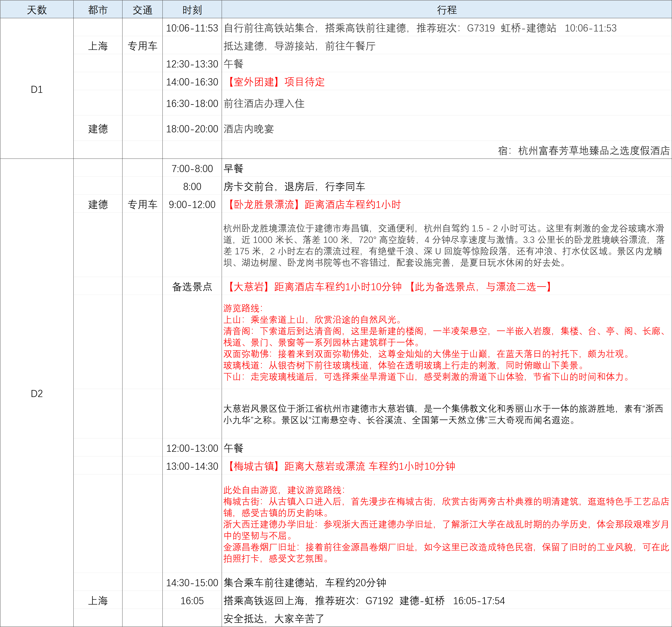Click the 【卧龙胜景漂流】 itinerary cell

coord(313,204)
